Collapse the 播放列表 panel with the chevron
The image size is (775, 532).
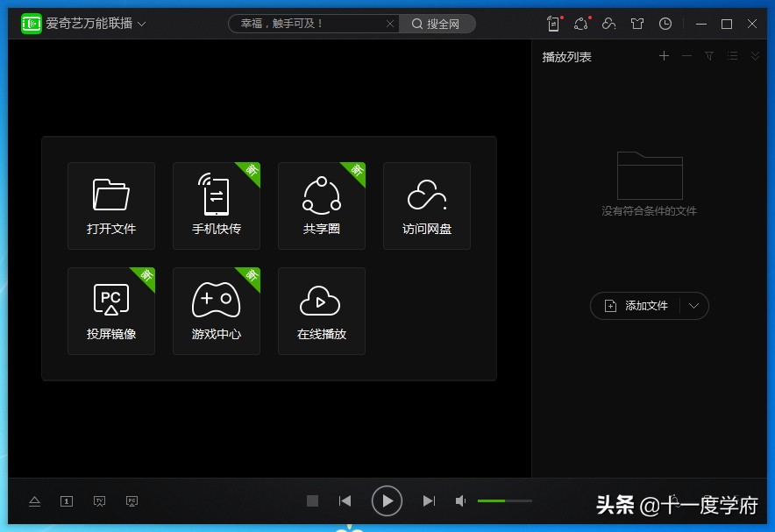point(755,55)
